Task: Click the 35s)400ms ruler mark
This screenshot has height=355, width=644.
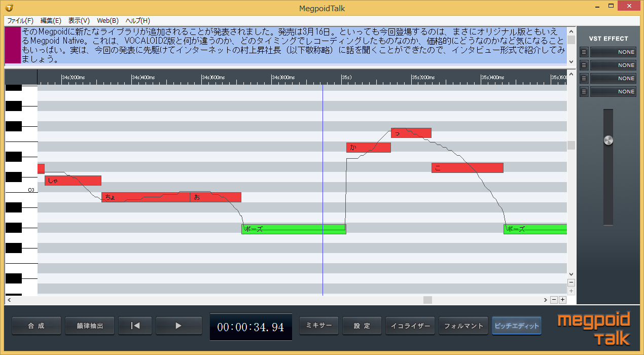Action: click(493, 78)
